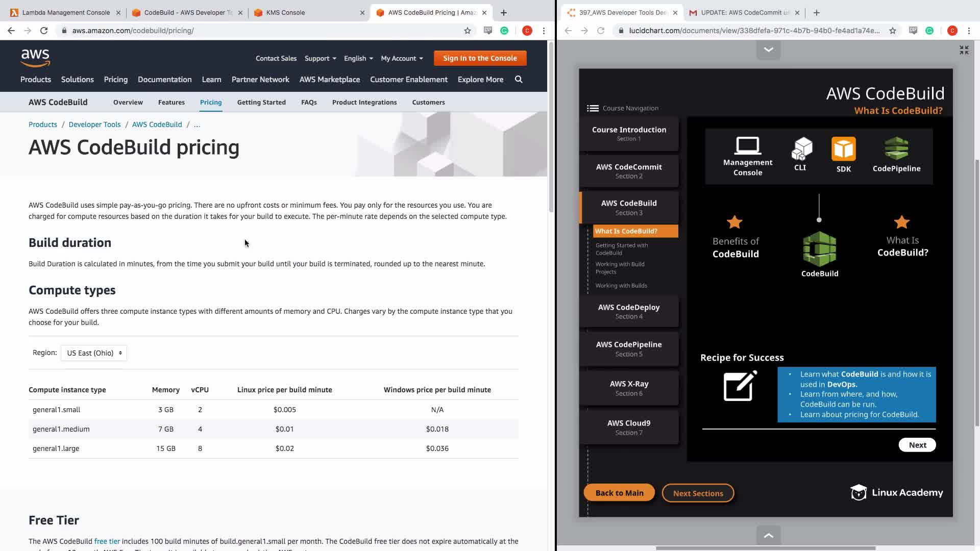
Task: Click the CLI cubes icon
Action: tap(801, 149)
